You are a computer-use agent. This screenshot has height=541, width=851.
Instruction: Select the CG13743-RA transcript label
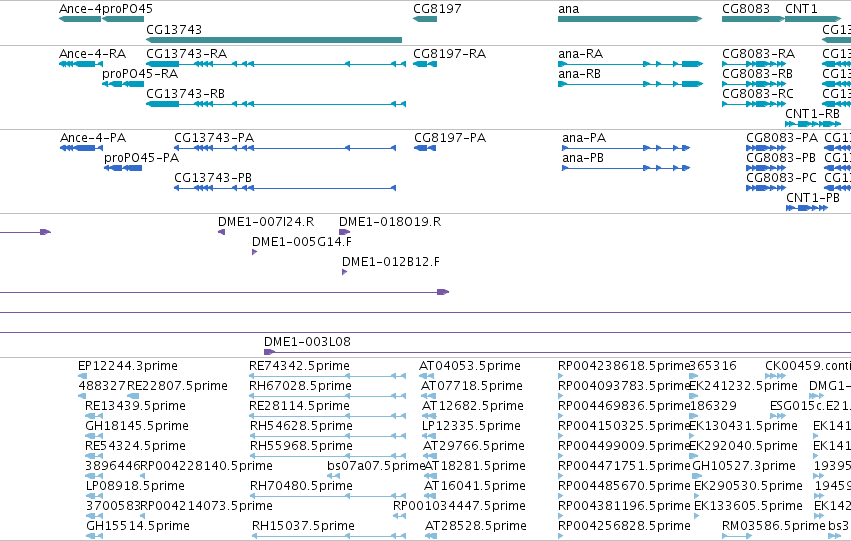(187, 54)
